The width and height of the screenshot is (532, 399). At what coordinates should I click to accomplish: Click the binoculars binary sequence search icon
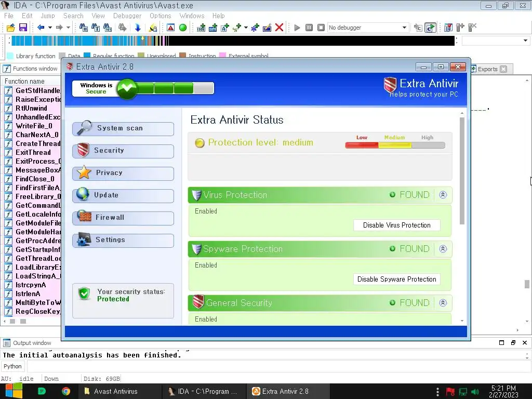click(x=108, y=28)
